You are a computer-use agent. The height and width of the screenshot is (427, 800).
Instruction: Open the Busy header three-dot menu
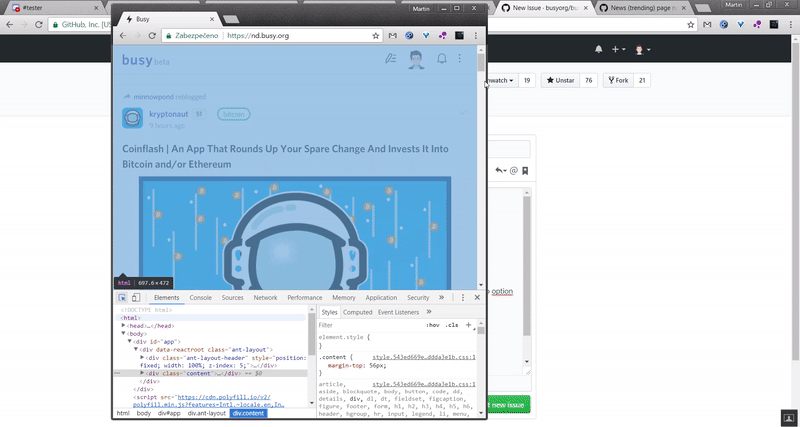point(460,59)
